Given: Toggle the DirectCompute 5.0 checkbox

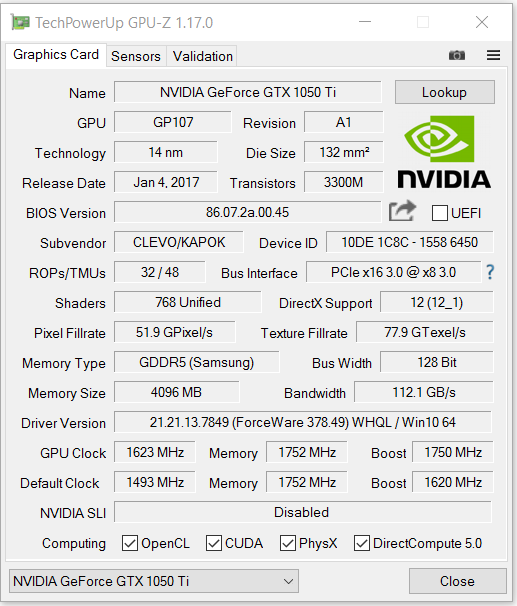Looking at the screenshot, I should coord(362,543).
